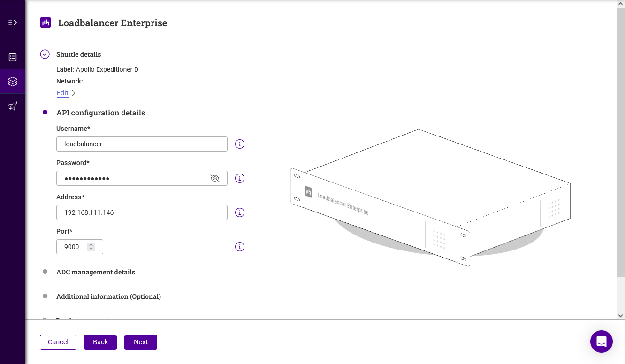The height and width of the screenshot is (364, 625).
Task: Click the Loadbalancer logo in header
Action: (x=46, y=23)
